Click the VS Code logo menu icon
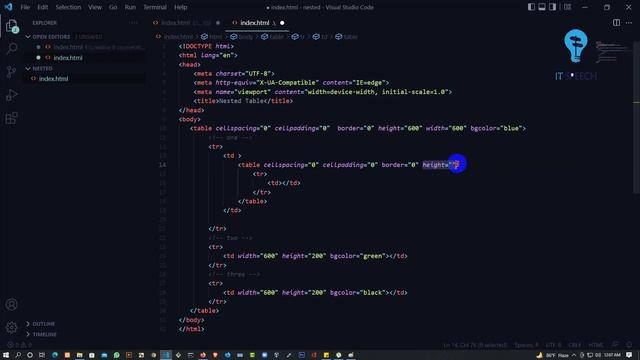Viewport: 640px width, 360px height. coord(8,7)
